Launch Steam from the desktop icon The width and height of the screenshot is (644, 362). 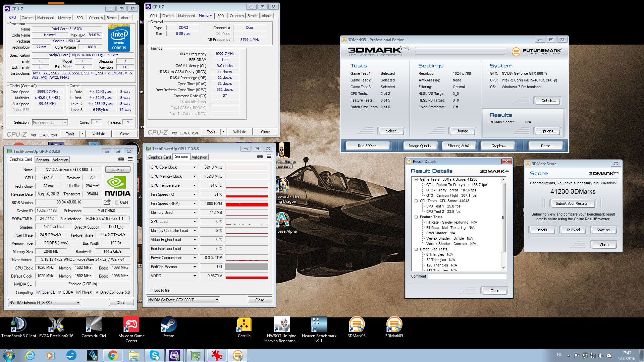(x=169, y=327)
